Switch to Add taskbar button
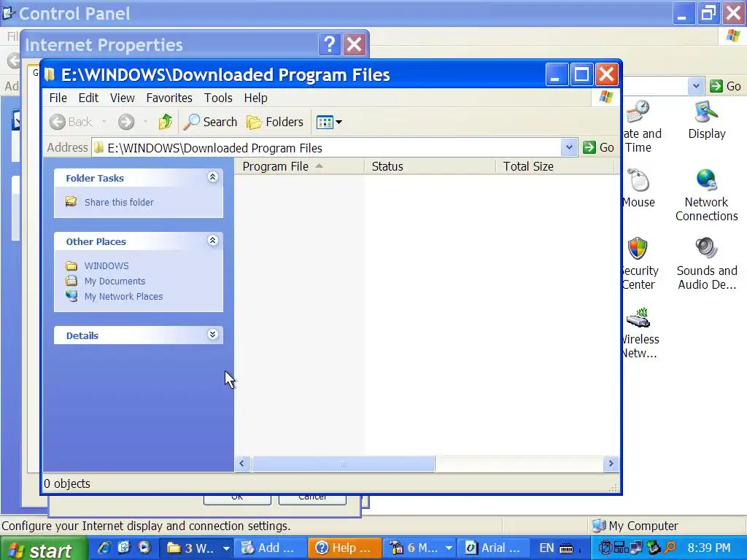 pyautogui.click(x=270, y=548)
